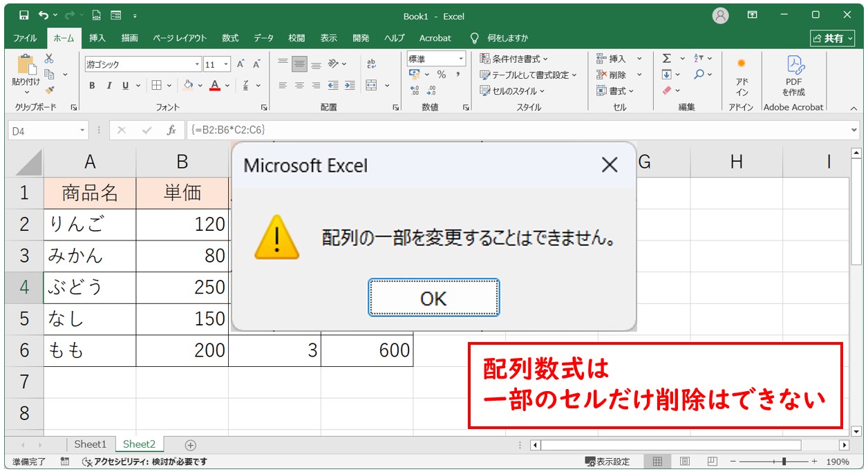The width and height of the screenshot is (868, 474).
Task: Toggle Italic formatting
Action: [108, 86]
